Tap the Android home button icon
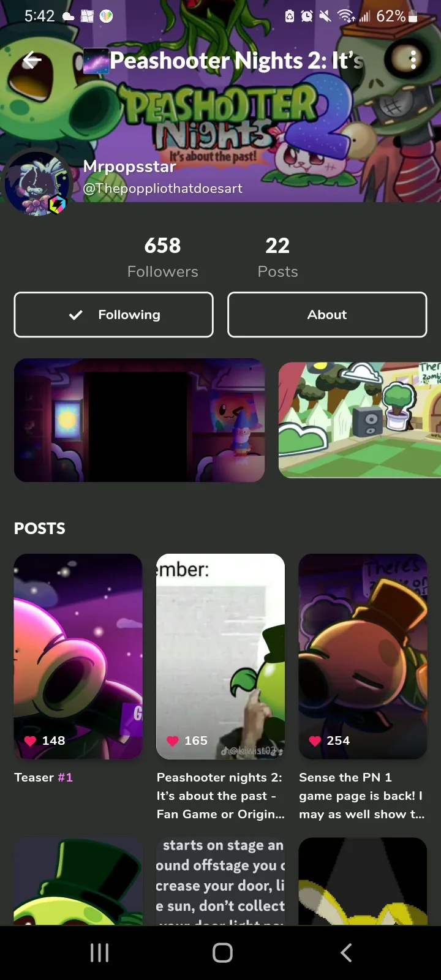This screenshot has height=980, width=441. click(x=222, y=952)
